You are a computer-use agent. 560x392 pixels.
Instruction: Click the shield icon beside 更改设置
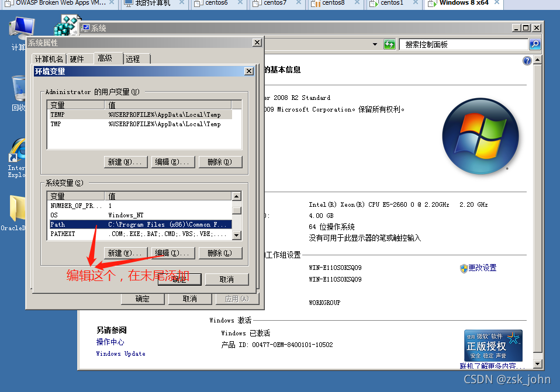coord(464,269)
